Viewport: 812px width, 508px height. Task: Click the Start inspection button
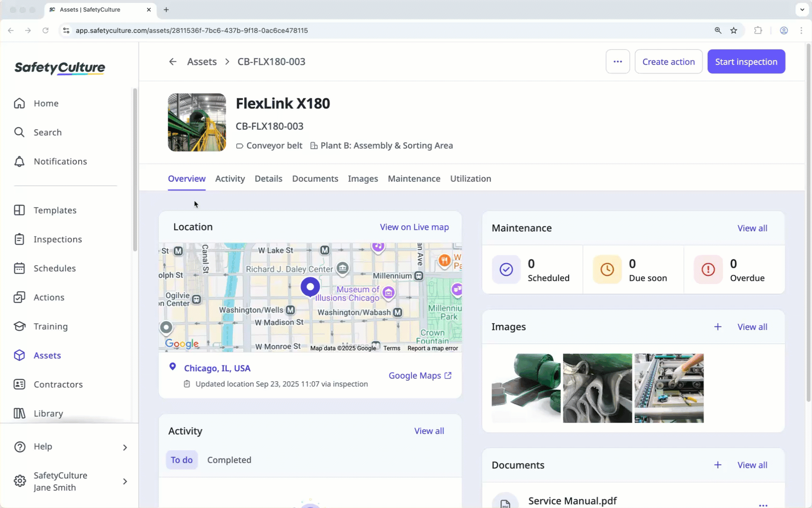746,61
